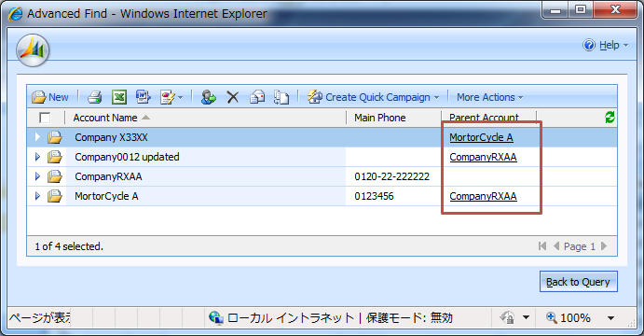Open the MortorCycle A parent account link
The width and height of the screenshot is (644, 336).
click(481, 137)
